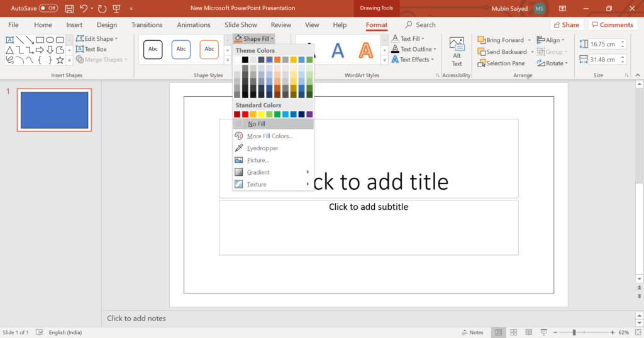Open the Alt Text tool
This screenshot has width=644, height=338.
457,51
